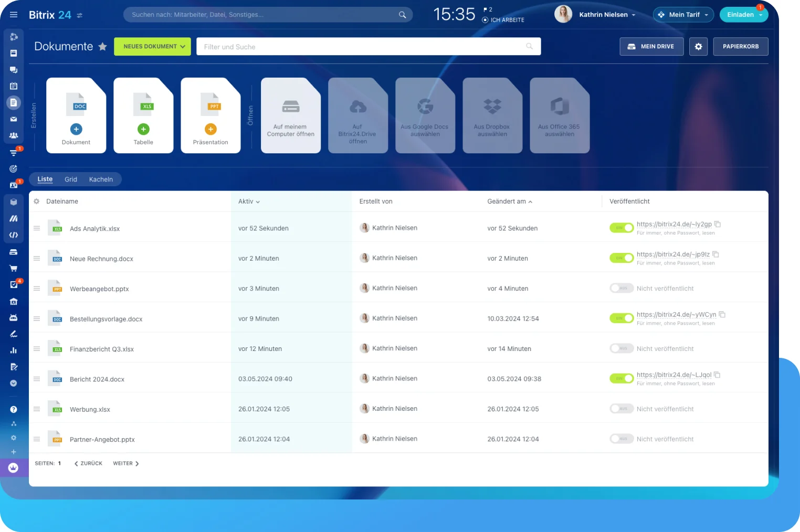Enable publishing for Werbeangebot.pptx
Screen dimensions: 800x532
point(622,288)
